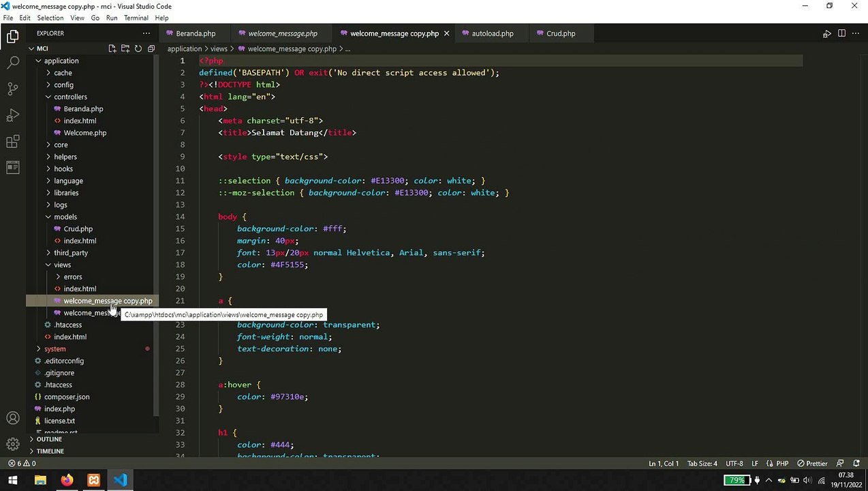Open the Run and Debug view

pyautogui.click(x=12, y=115)
